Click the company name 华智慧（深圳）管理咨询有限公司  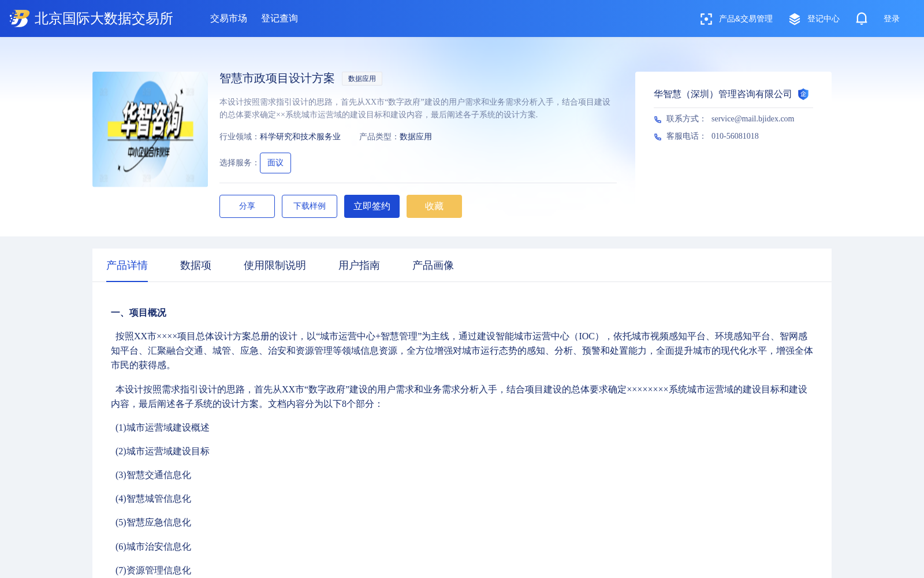tap(723, 94)
